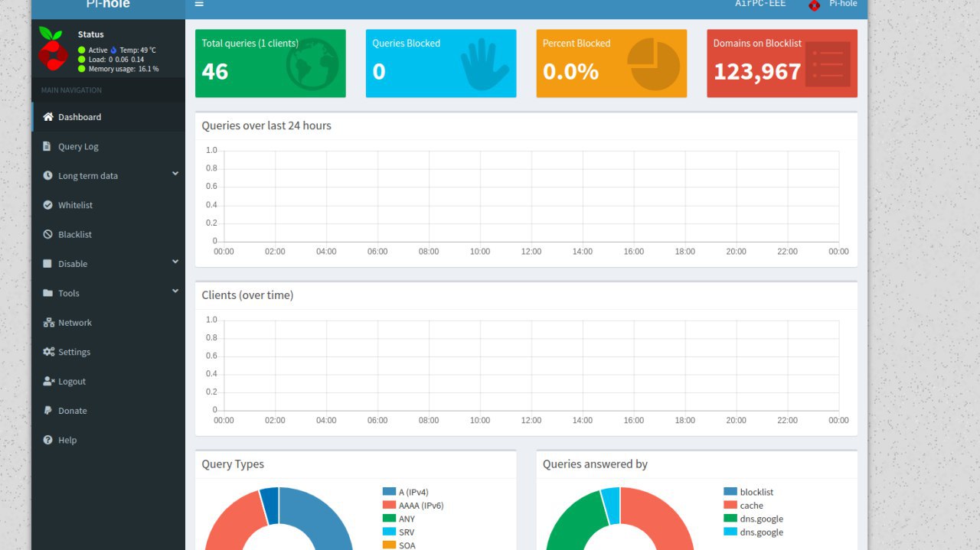Click the Pi-hole raspberry logo in Status panel

[x=52, y=49]
